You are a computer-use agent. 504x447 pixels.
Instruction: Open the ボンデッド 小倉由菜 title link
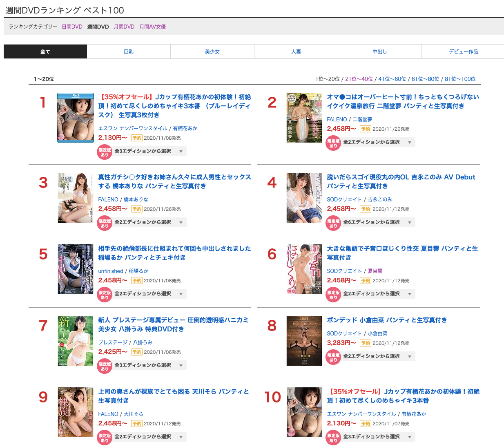[387, 320]
